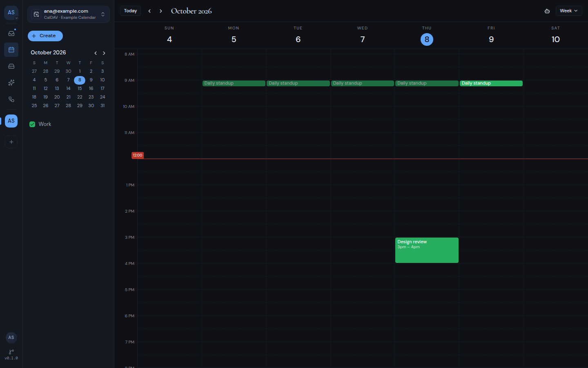Viewport: 588px width, 368px height.
Task: Click the Work calendar label
Action: tap(45, 124)
